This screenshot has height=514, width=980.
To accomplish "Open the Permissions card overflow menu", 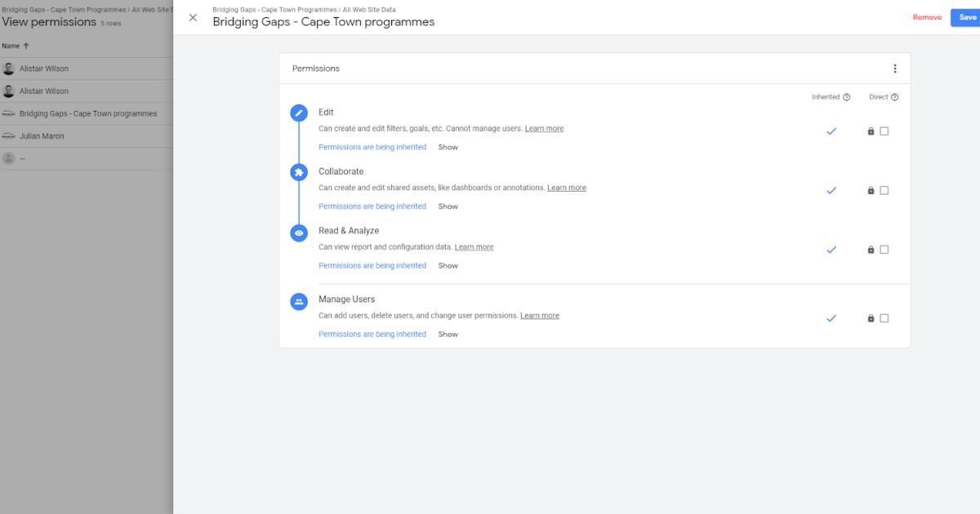I will pos(895,69).
